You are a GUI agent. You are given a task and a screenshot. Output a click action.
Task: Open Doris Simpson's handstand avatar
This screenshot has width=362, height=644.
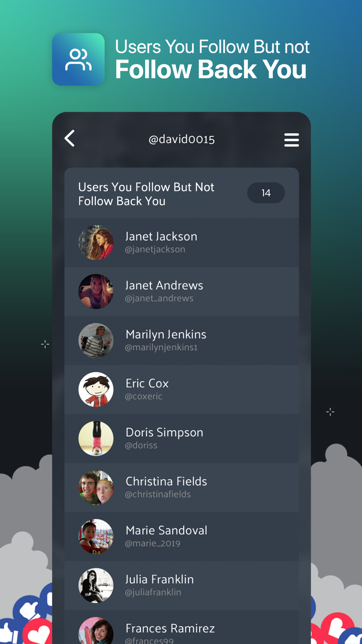[x=96, y=438]
